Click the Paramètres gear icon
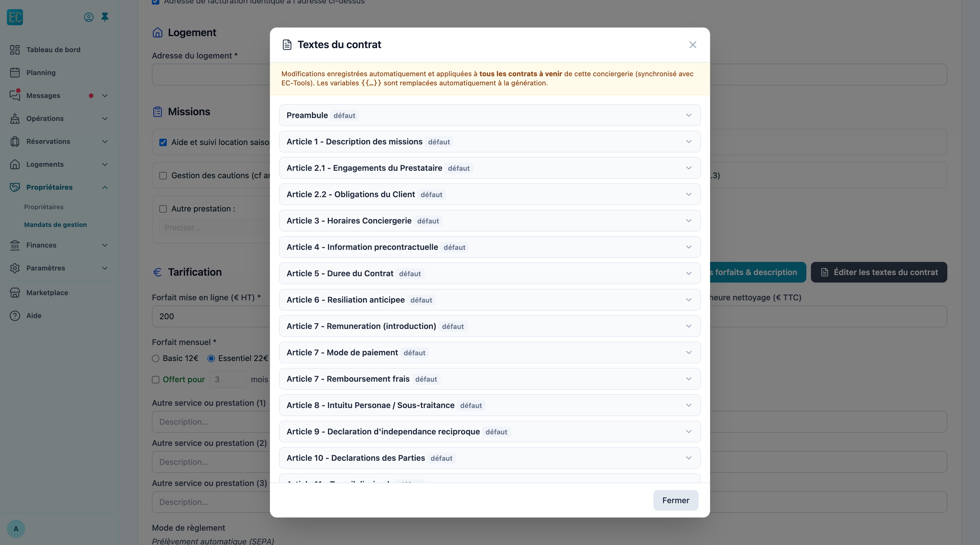This screenshot has height=545, width=980. point(15,268)
